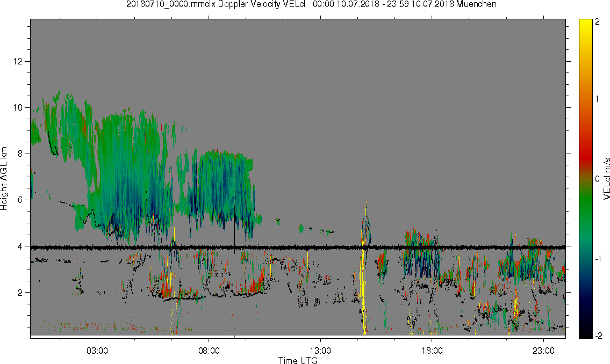Click the colorbar '0' tick label

point(597,179)
